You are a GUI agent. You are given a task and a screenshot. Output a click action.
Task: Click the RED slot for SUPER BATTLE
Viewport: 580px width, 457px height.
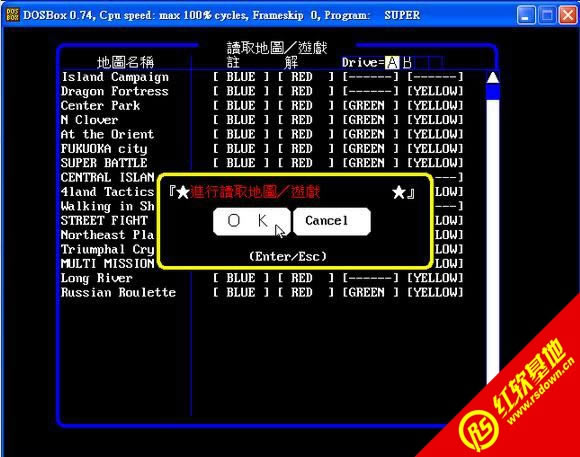[306, 163]
